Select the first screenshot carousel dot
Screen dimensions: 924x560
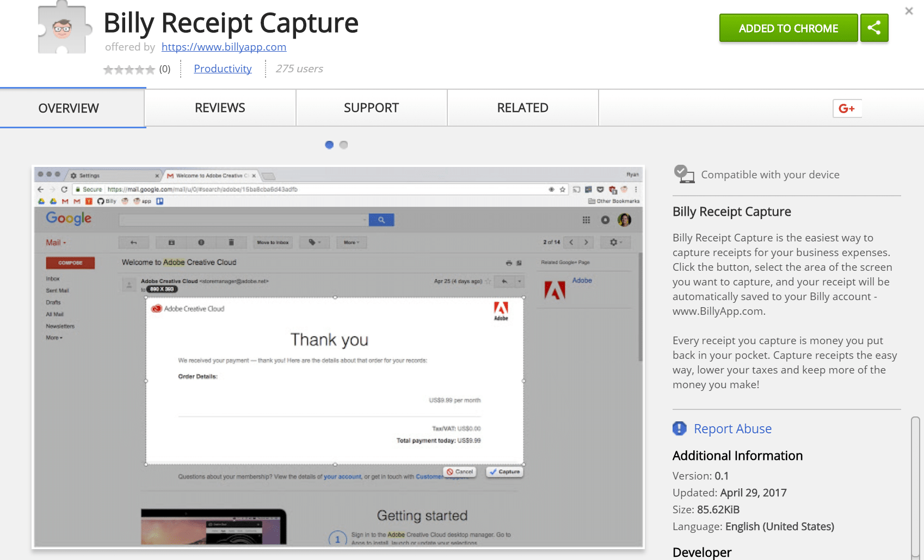pyautogui.click(x=329, y=145)
